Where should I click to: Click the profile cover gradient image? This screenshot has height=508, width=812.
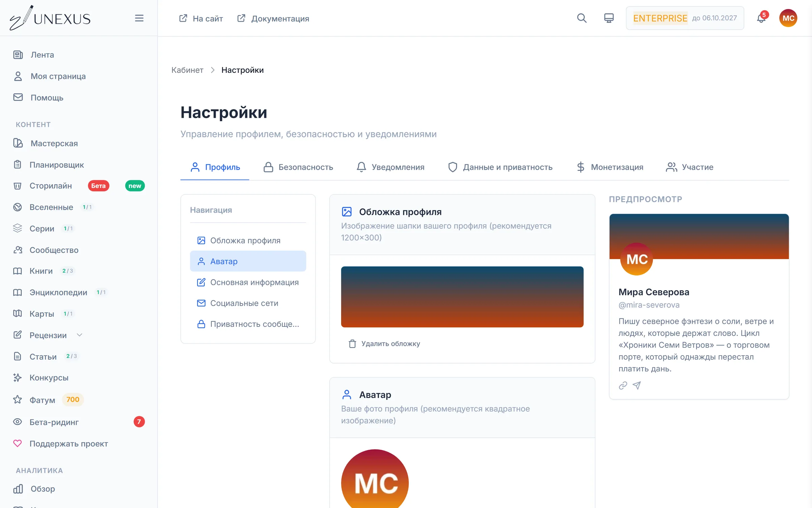click(462, 297)
